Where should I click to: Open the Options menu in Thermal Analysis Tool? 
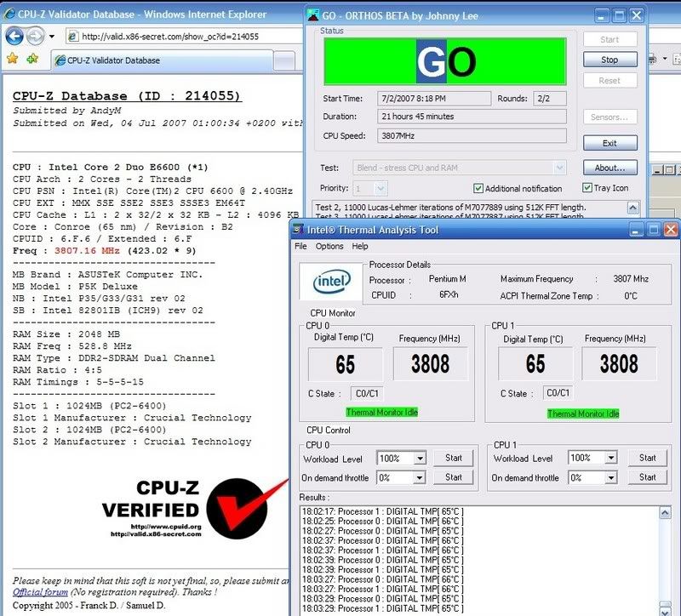pyautogui.click(x=329, y=247)
